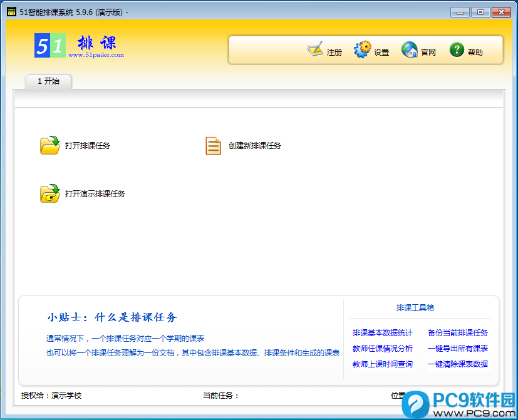Viewport: 518px width, 420px height.
Task: Click the 设置 gear icon
Action: click(362, 49)
